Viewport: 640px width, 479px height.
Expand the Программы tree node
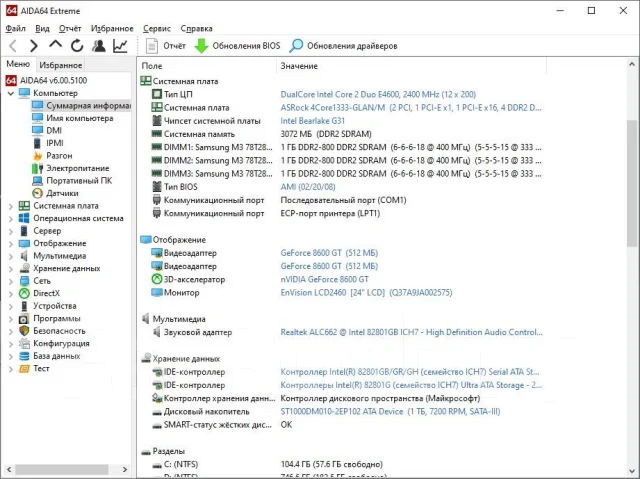[x=11, y=319]
